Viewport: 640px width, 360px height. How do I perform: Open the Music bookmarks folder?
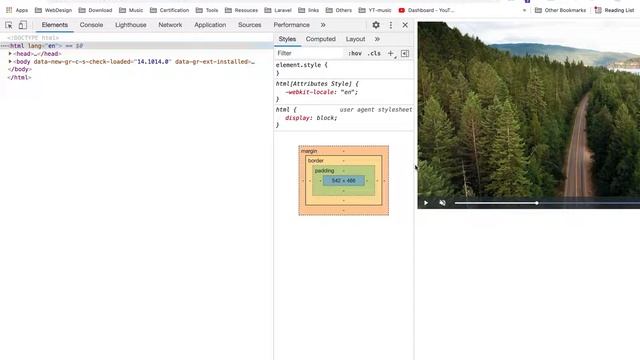131,10
